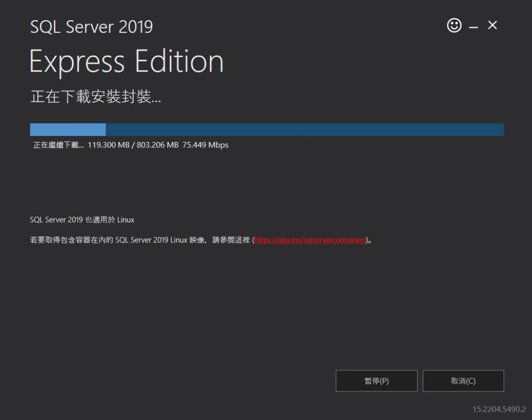Image resolution: width=532 pixels, height=420 pixels.
Task: Click the light blue filled progress portion
Action: (68, 129)
